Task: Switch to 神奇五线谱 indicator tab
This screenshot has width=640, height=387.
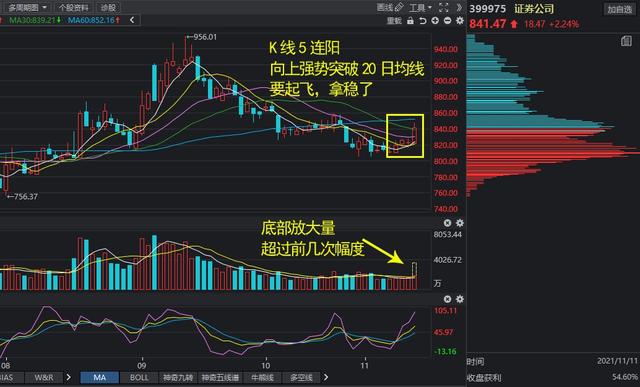Action: (220, 377)
